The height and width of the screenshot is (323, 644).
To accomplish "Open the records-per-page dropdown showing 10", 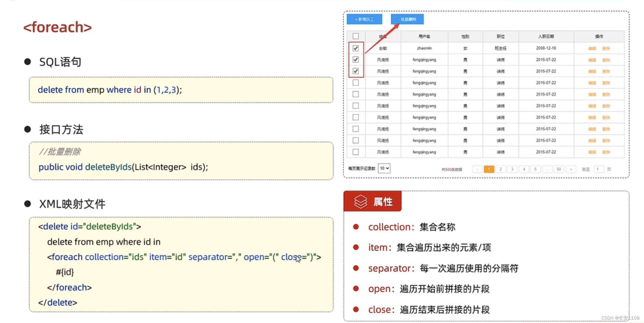I will tap(384, 168).
